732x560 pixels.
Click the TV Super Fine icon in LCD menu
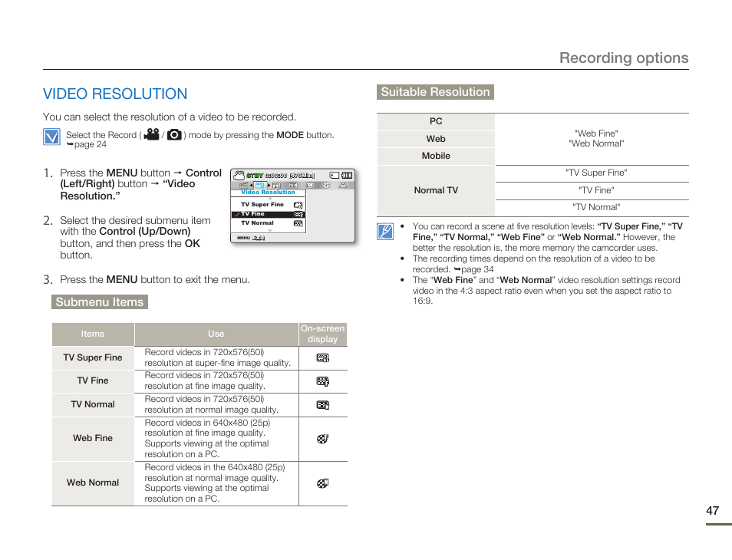point(298,205)
